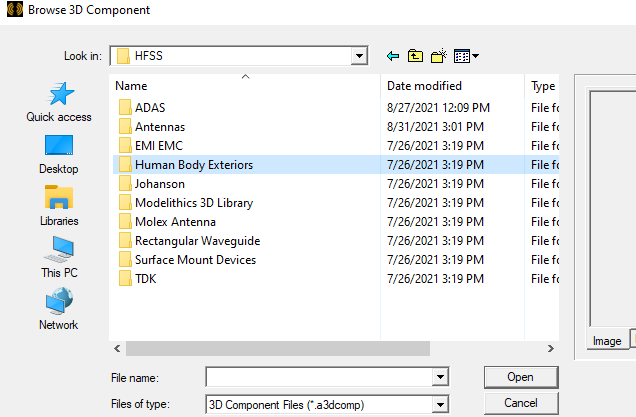Select the Human Body Exteriors folder icon
636x417 pixels.
point(125,165)
